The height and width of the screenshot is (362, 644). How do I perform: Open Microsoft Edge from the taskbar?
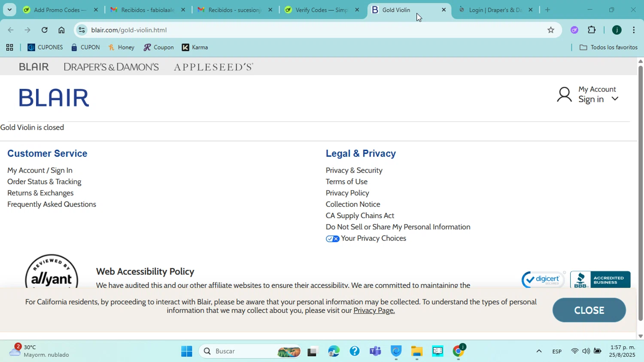coord(334,351)
